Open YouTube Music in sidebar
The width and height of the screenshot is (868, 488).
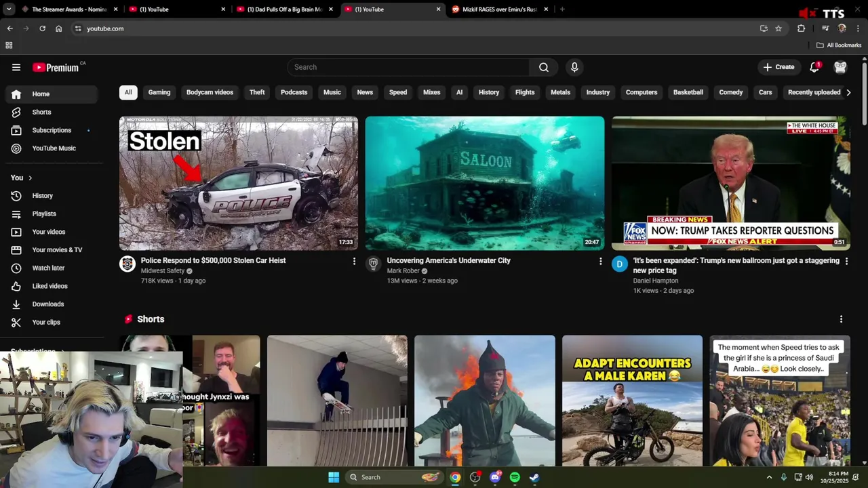(x=52, y=148)
